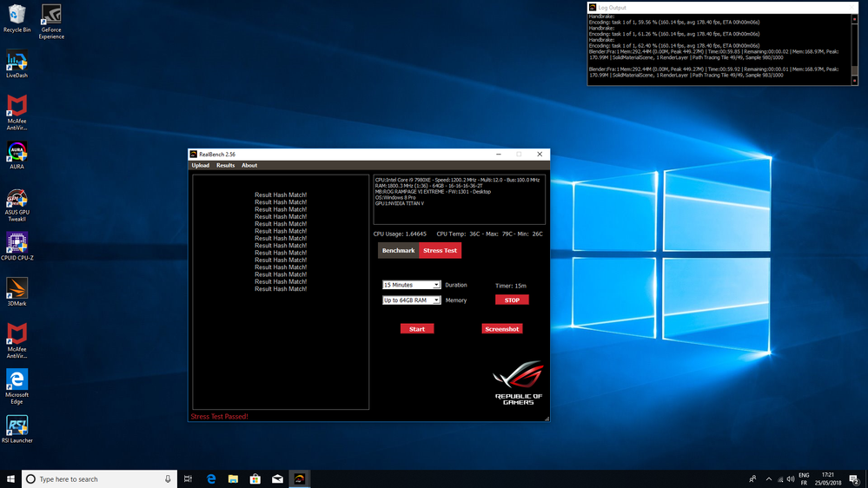Select the LiveDash desktop icon
868x488 pixels.
point(17,64)
